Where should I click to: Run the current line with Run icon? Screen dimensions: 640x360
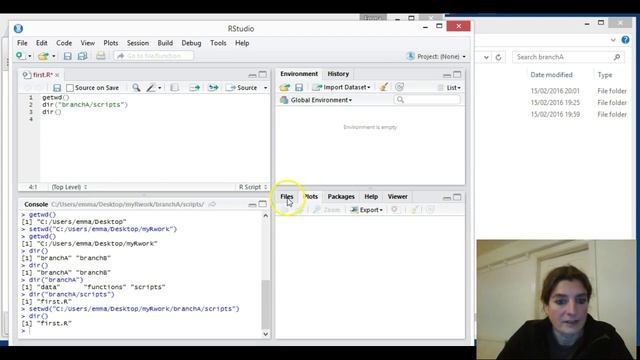point(195,88)
